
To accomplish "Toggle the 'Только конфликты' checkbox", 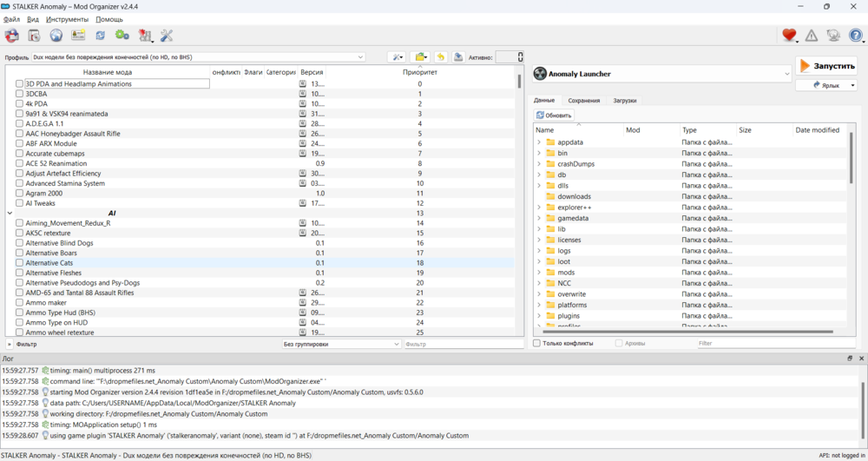I will click(537, 344).
